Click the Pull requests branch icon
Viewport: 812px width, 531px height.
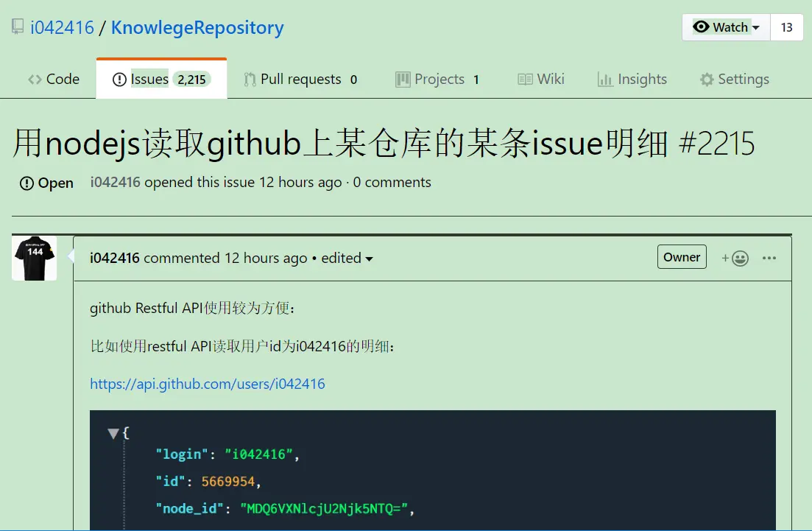pyautogui.click(x=250, y=80)
